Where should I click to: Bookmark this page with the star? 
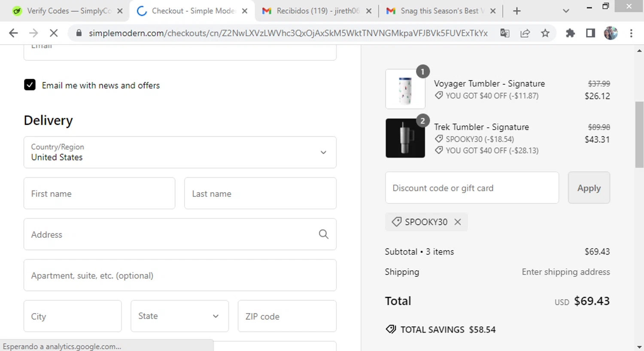(545, 33)
